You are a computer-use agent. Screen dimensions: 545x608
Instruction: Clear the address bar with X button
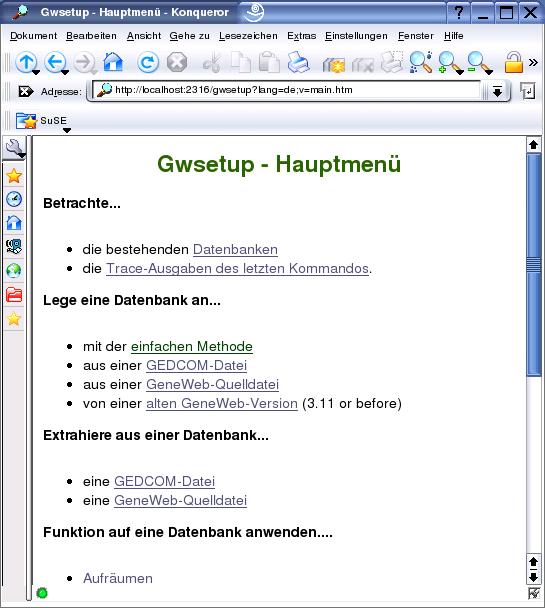(26, 91)
